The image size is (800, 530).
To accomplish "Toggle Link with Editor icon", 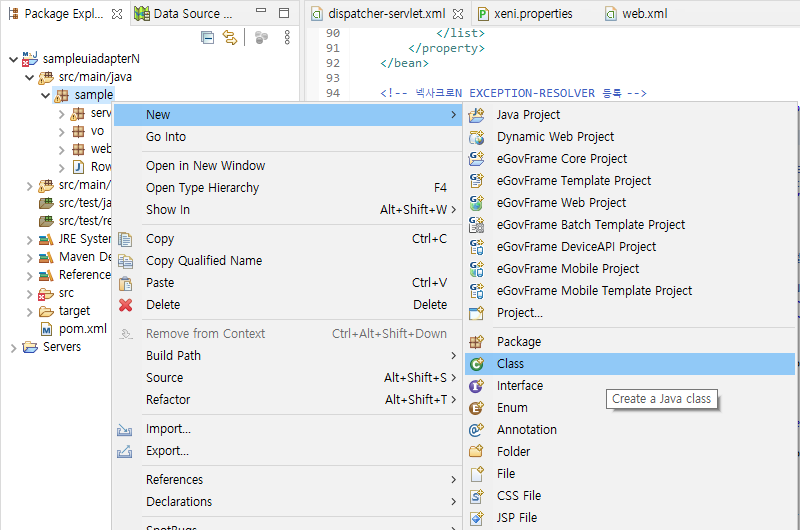I will pyautogui.click(x=230, y=38).
